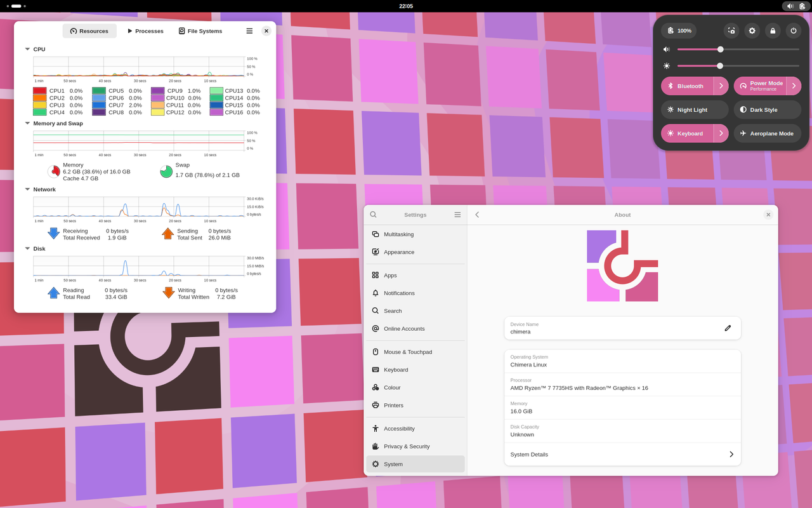812x508 pixels.
Task: Click the memory pie chart icon
Action: (x=54, y=171)
